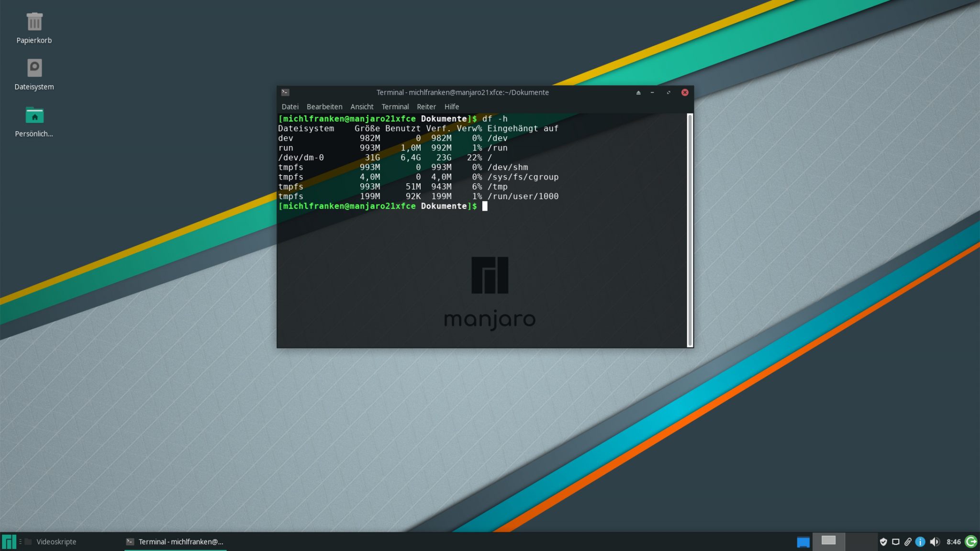Open the Bearbeiten menu

click(324, 107)
